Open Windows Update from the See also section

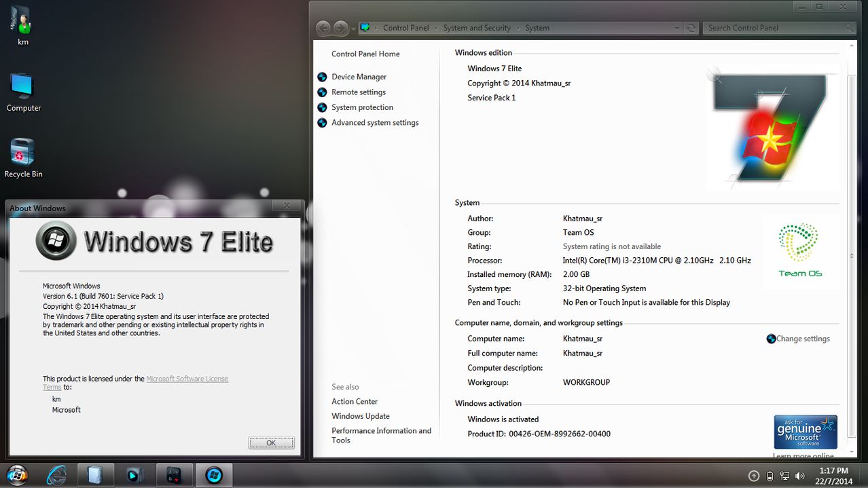click(360, 415)
